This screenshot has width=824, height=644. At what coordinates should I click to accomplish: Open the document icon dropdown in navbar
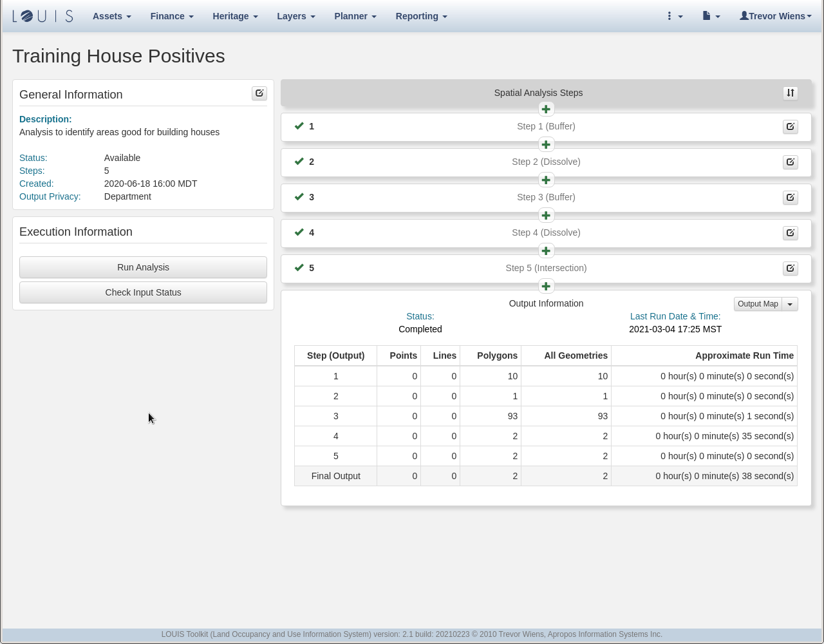click(711, 16)
